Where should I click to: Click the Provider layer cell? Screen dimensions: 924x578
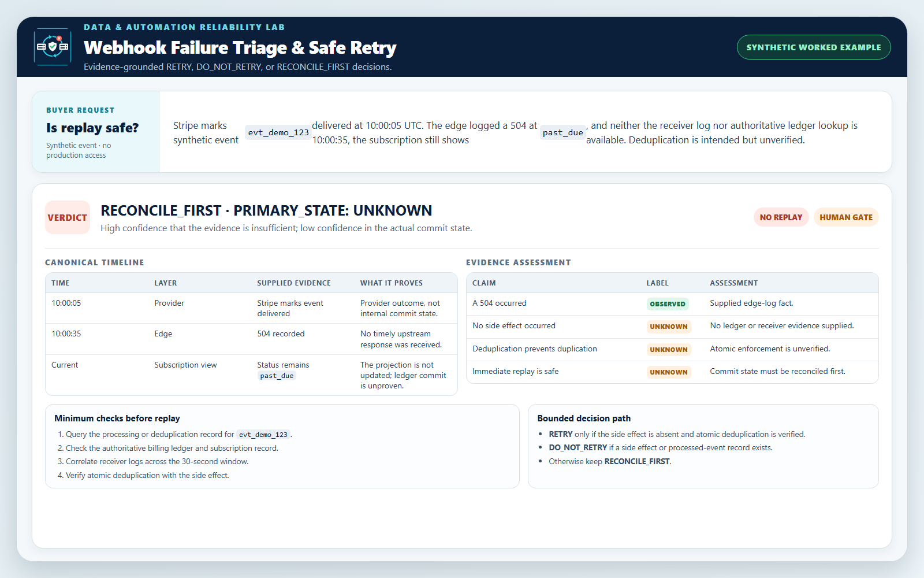tap(169, 303)
